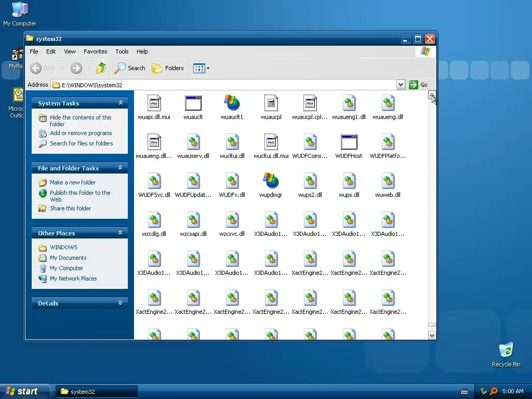The height and width of the screenshot is (399, 532).
Task: Open My Computer in Other Places
Action: pos(66,268)
